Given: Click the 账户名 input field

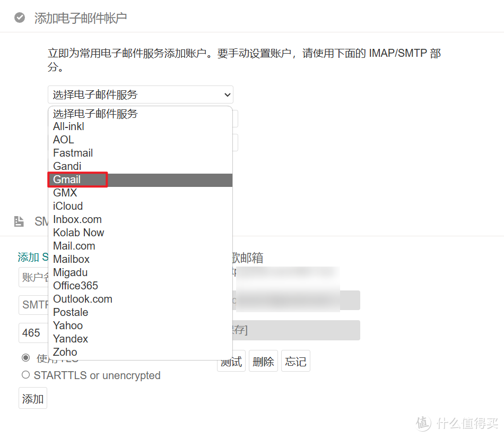Looking at the screenshot, I should (33, 277).
